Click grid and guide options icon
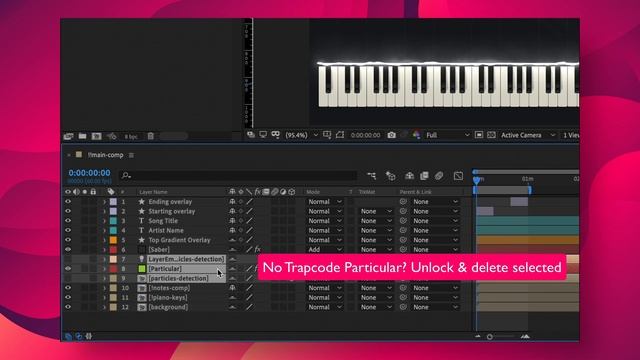Image resolution: width=640 pixels, height=360 pixels. point(327,135)
